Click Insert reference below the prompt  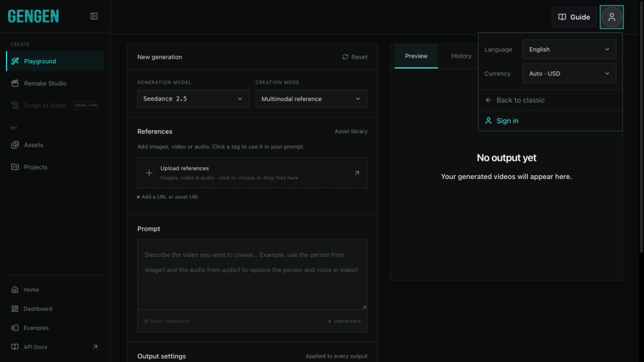coord(166,321)
